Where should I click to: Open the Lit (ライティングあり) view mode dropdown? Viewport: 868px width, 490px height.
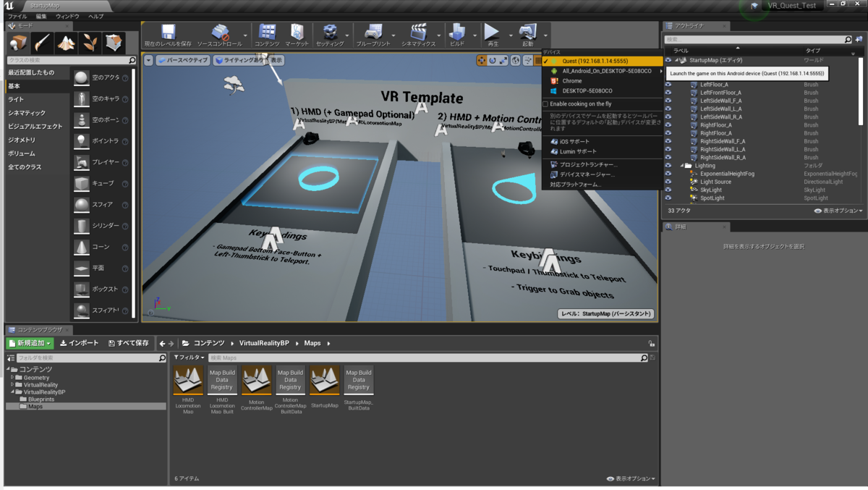[x=240, y=61]
